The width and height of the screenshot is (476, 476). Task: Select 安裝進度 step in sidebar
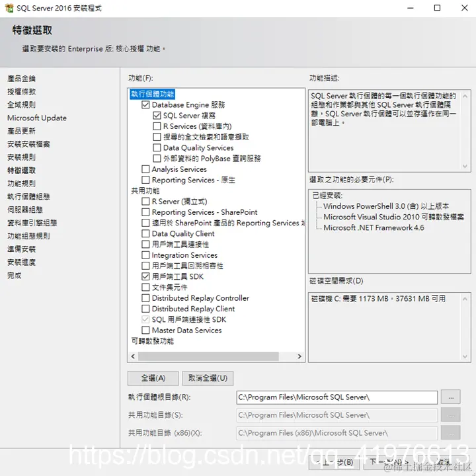[21, 262]
